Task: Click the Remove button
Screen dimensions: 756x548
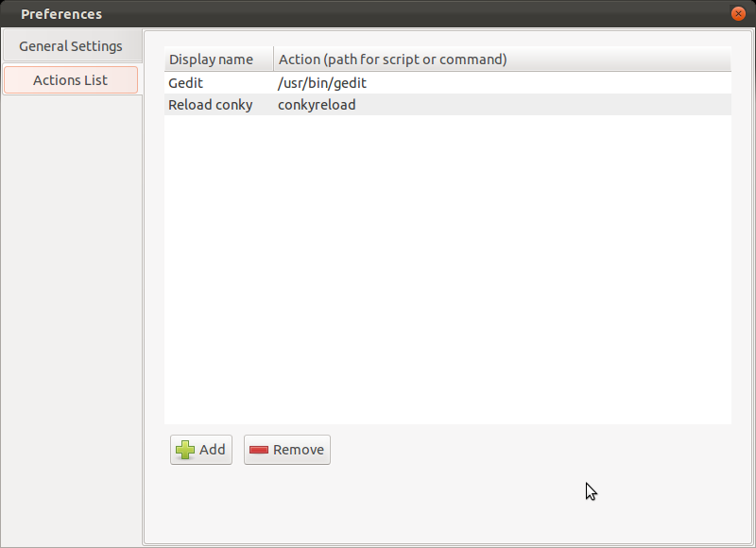Action: point(287,450)
